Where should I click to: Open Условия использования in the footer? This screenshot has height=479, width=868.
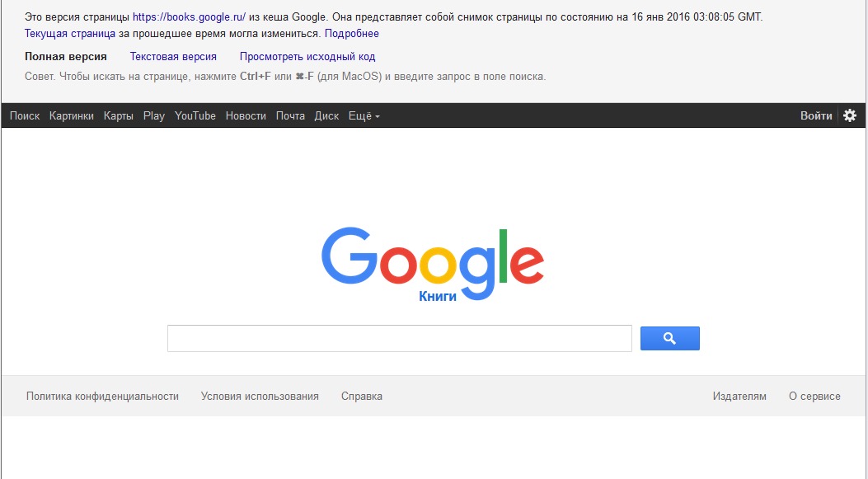260,397
